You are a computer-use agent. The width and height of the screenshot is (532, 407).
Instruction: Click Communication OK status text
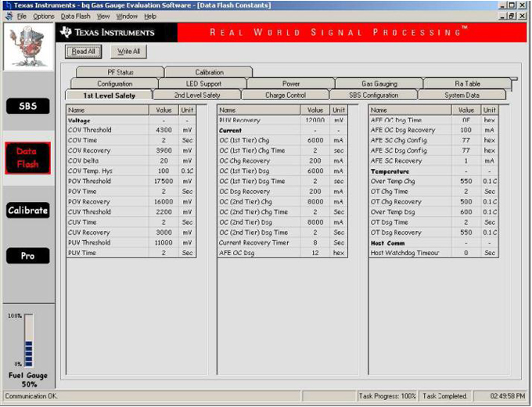pyautogui.click(x=31, y=396)
